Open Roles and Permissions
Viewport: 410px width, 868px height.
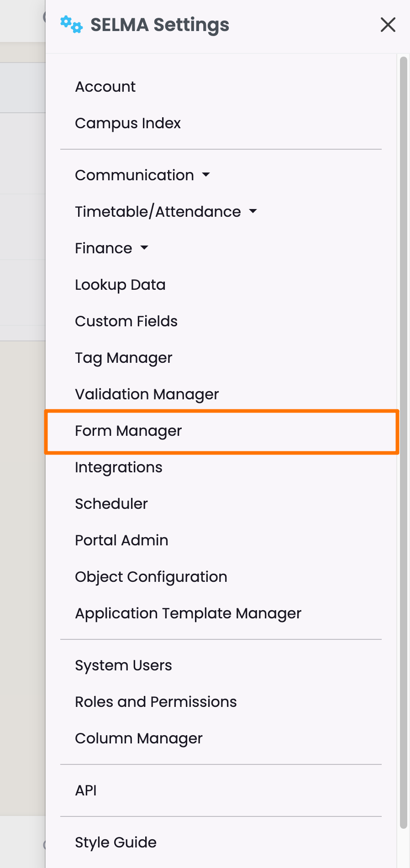[x=156, y=702]
